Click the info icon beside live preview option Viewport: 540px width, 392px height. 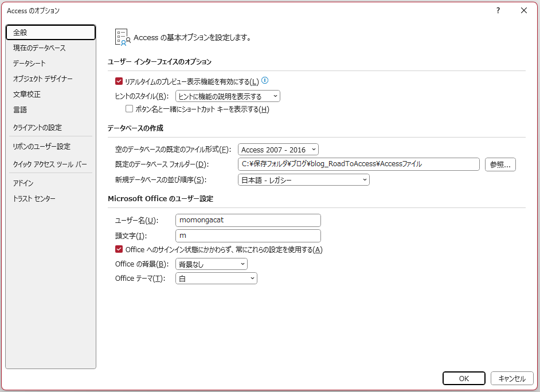265,81
